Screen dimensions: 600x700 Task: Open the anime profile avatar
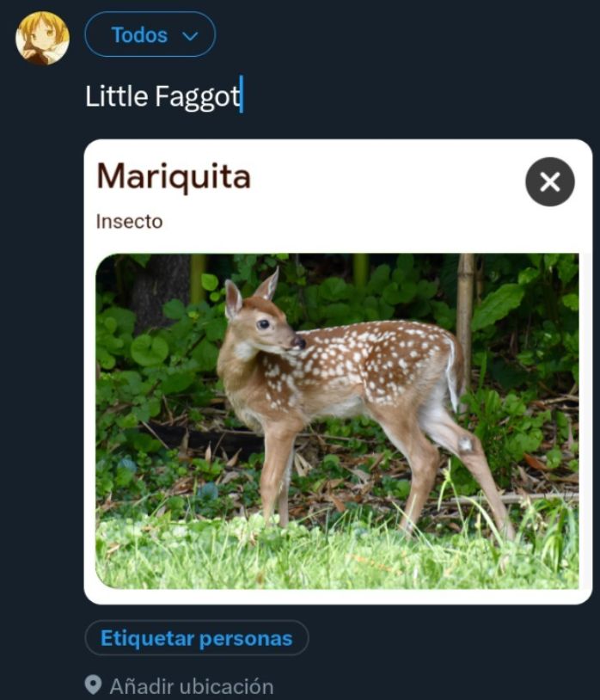pos(42,39)
